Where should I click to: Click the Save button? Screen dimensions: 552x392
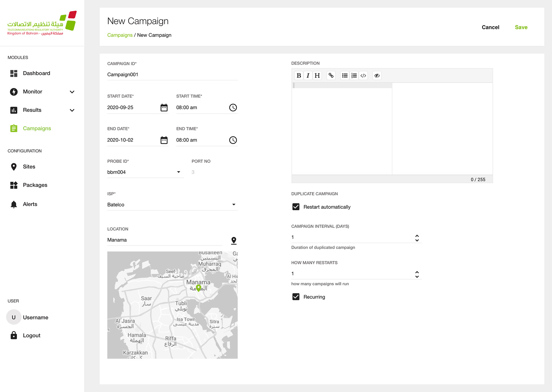(521, 27)
